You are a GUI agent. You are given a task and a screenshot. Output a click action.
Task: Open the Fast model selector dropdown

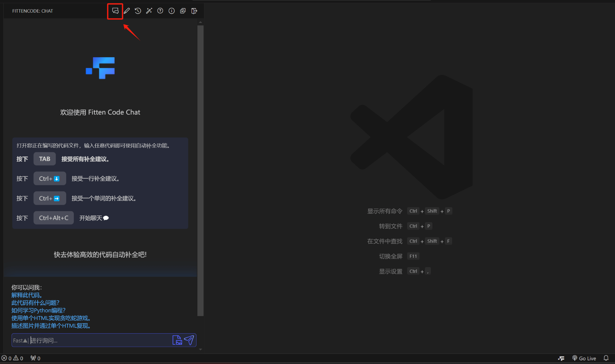click(20, 340)
